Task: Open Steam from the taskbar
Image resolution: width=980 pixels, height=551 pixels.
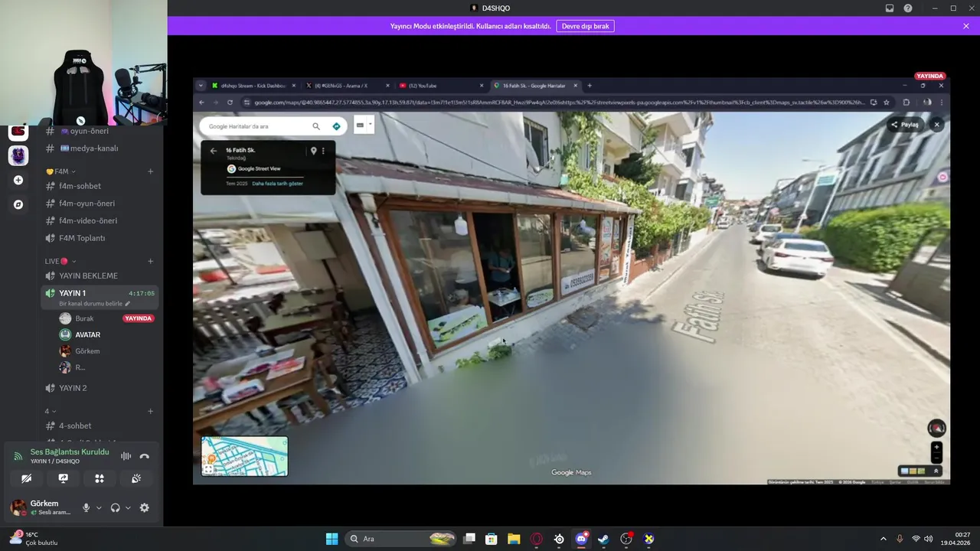Action: click(x=603, y=539)
